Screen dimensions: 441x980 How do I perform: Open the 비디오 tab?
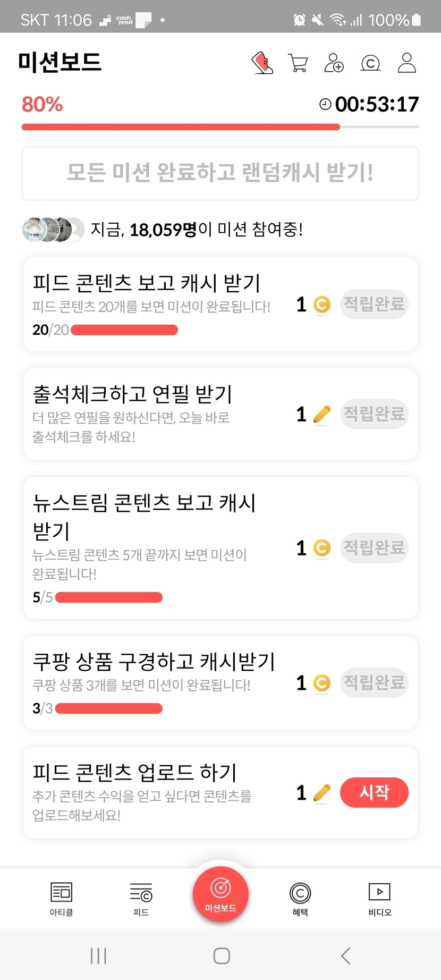[379, 899]
